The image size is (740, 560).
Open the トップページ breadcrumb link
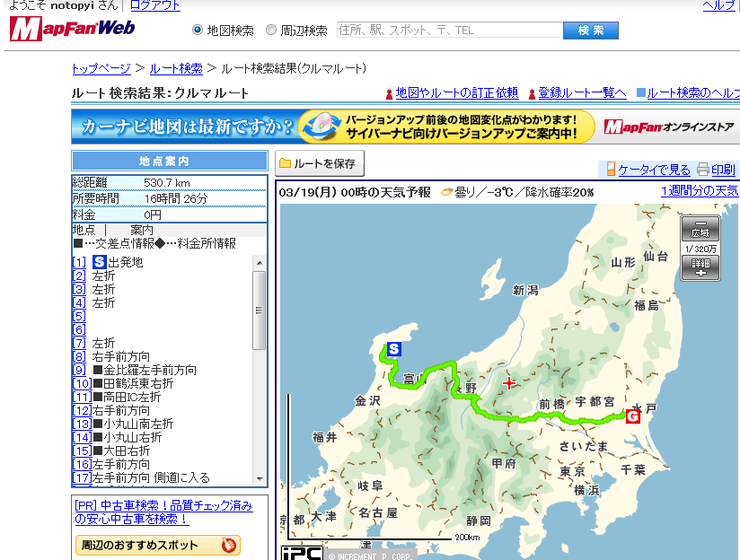[x=101, y=68]
